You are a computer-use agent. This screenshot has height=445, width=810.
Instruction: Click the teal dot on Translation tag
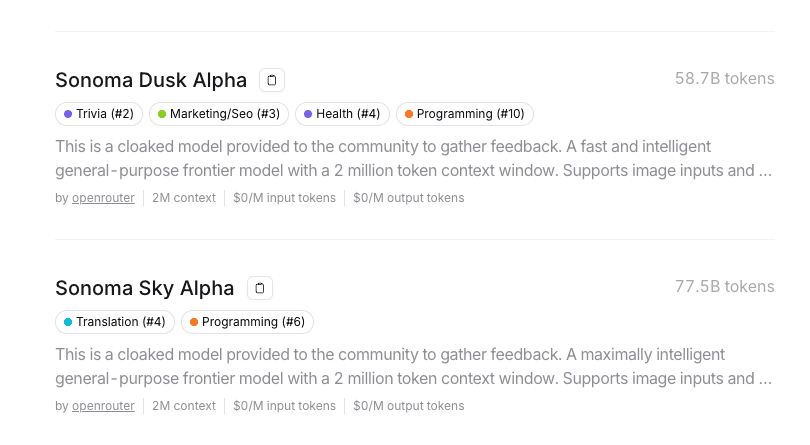(x=68, y=322)
